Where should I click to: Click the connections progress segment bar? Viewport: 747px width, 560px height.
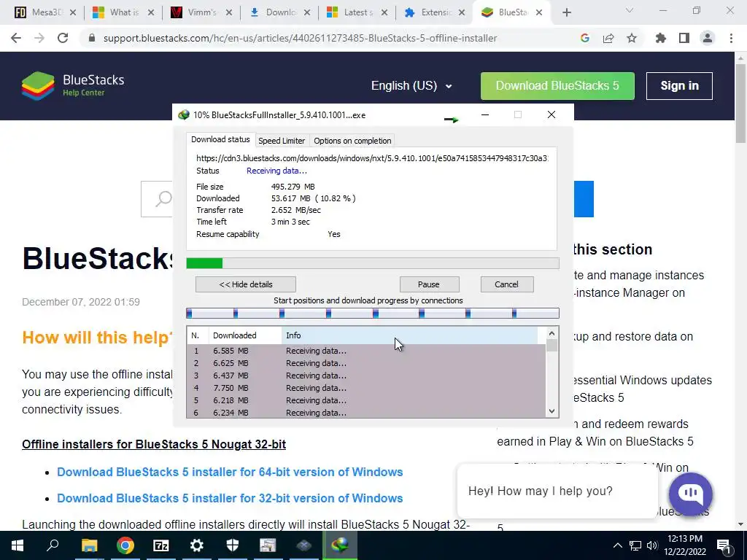click(373, 313)
